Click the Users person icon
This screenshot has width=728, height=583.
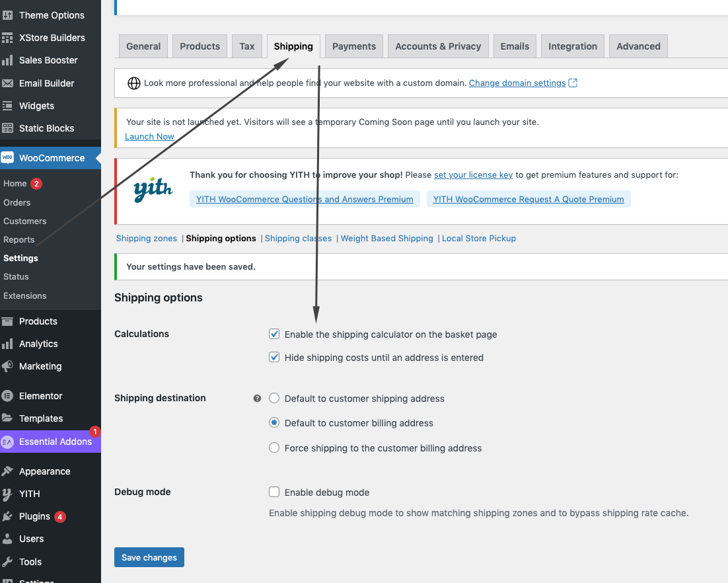(7, 539)
